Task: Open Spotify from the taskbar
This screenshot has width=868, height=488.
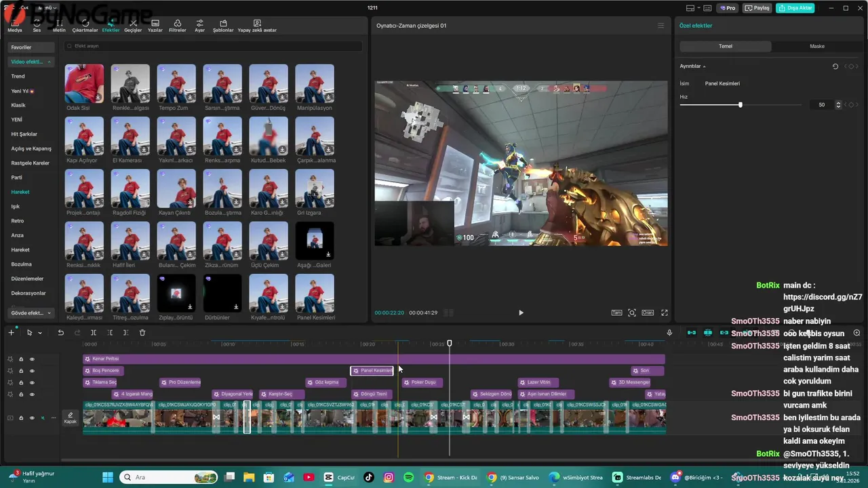Action: pos(408,477)
